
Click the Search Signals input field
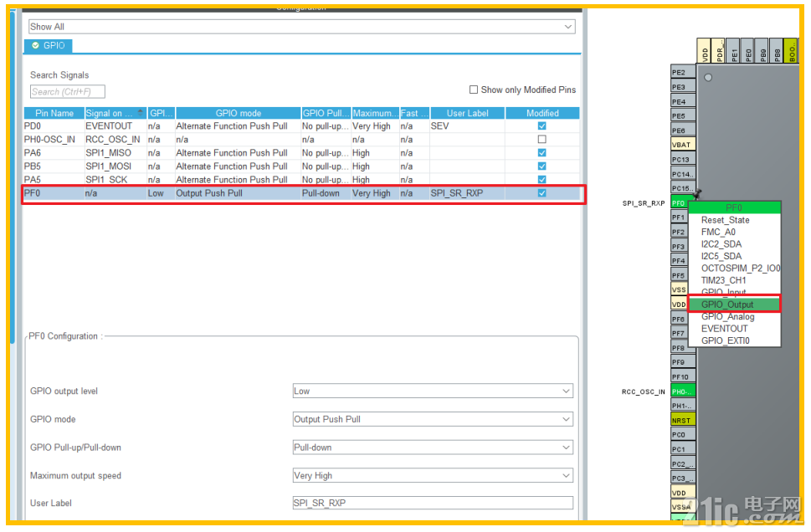pyautogui.click(x=67, y=91)
